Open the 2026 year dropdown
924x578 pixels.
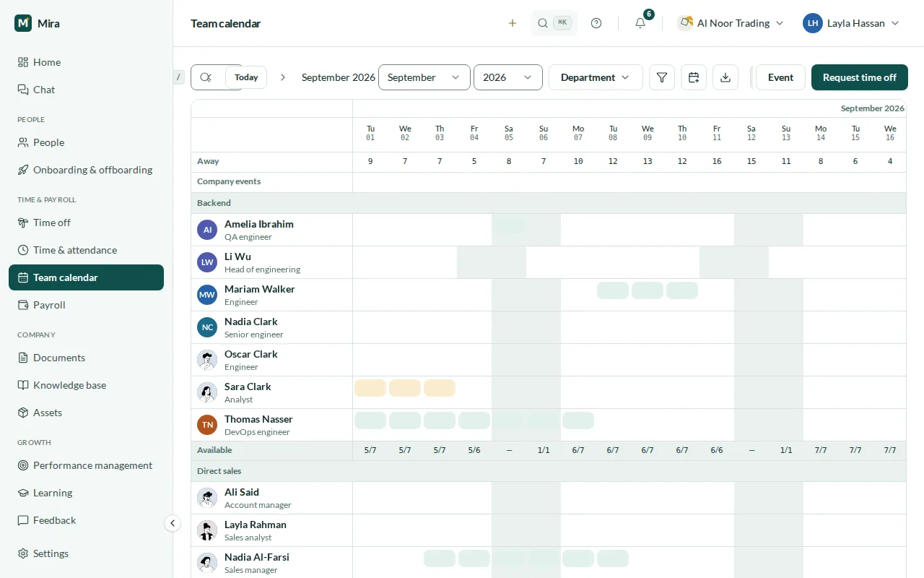[508, 77]
